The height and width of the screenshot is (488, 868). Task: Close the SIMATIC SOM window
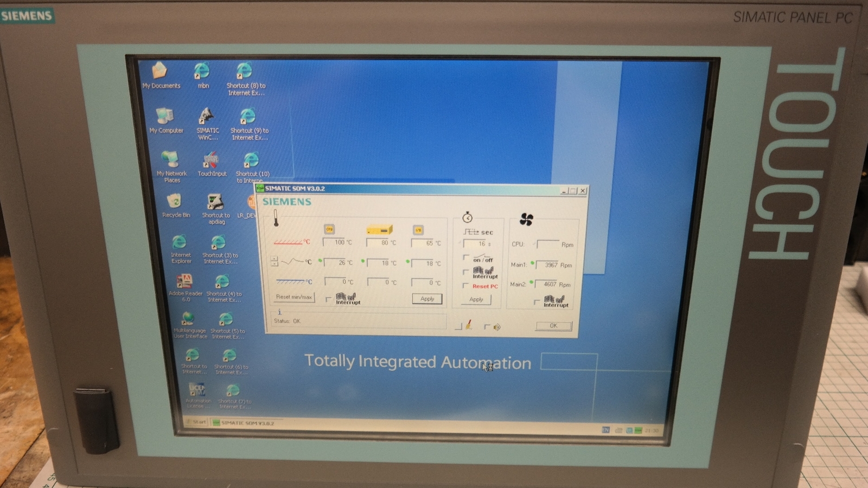(583, 191)
